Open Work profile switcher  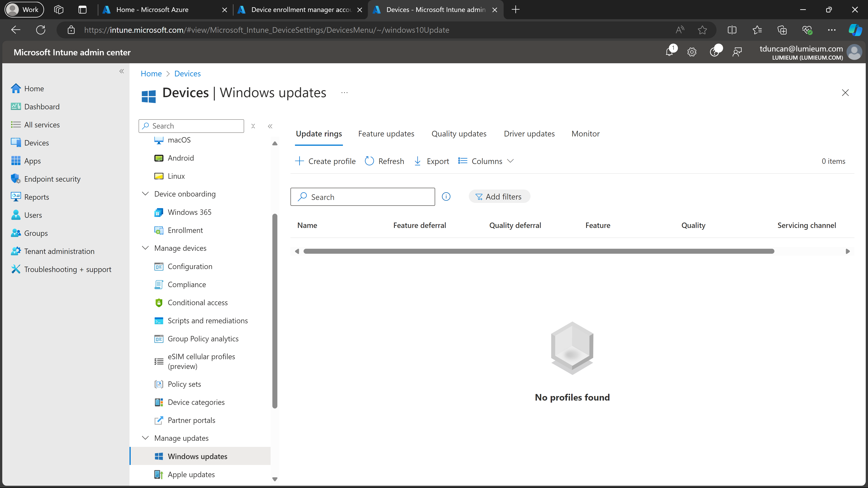pos(24,9)
